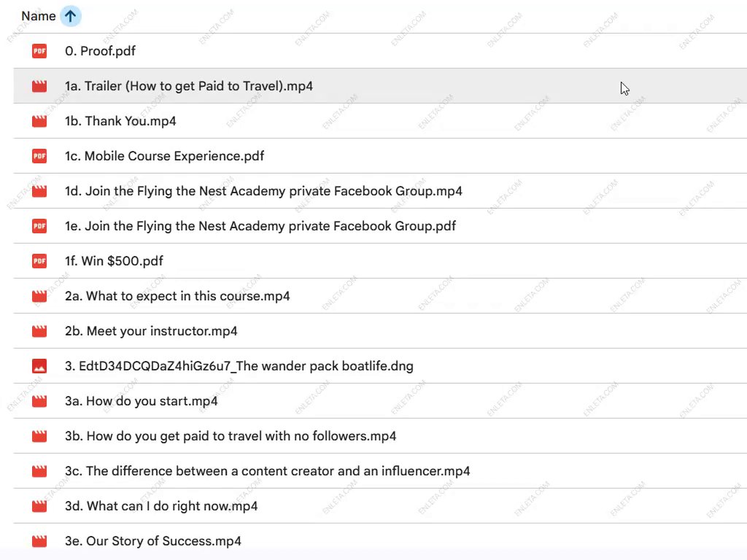Select 1a. Trailer (How to get Paid to Travel).mp4
747x560 pixels.
point(189,86)
